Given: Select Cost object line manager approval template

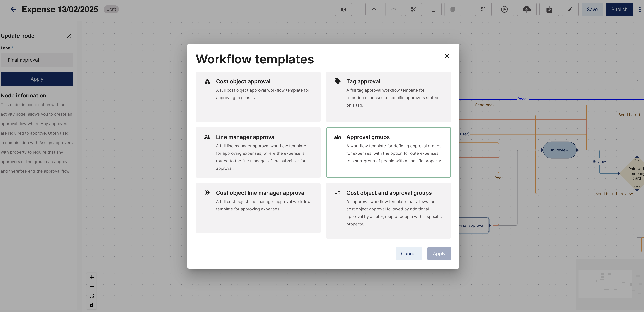Looking at the screenshot, I should [x=258, y=208].
